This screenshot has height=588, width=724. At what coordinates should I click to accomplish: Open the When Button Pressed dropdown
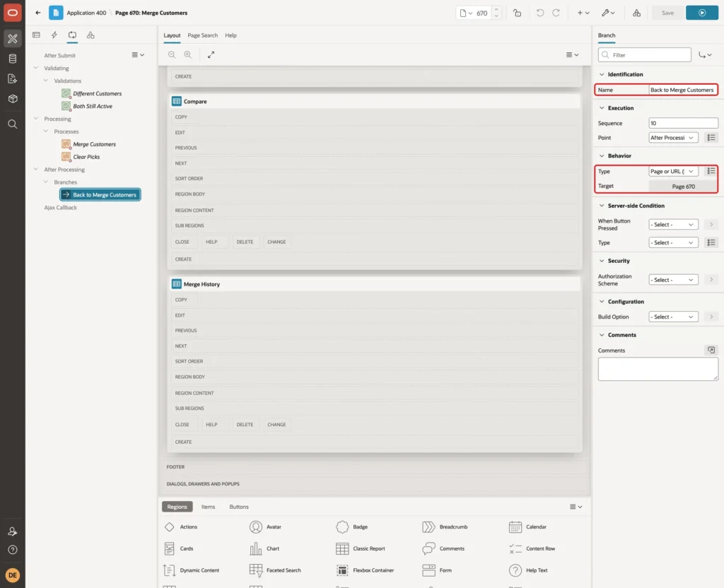(x=673, y=224)
